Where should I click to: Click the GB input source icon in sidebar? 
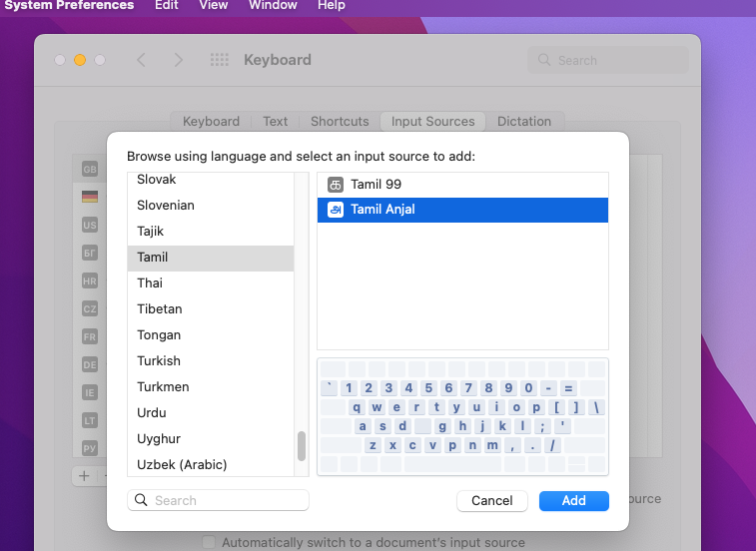pos(90,170)
